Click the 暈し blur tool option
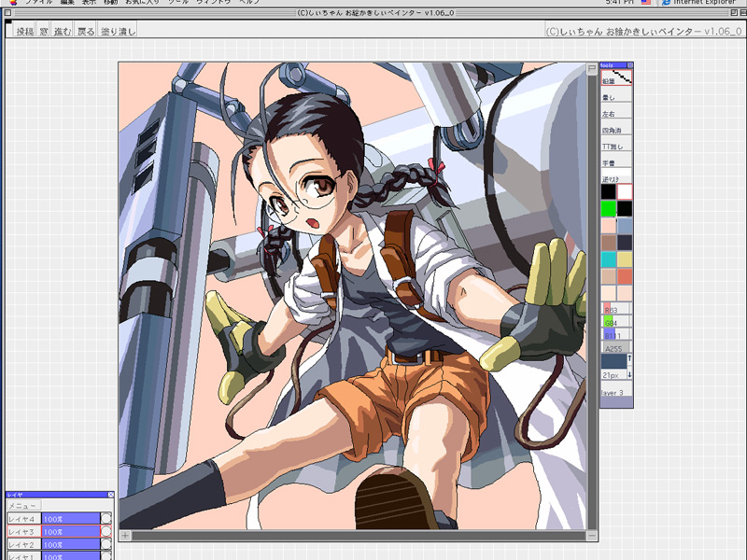This screenshot has width=747, height=560. (616, 94)
